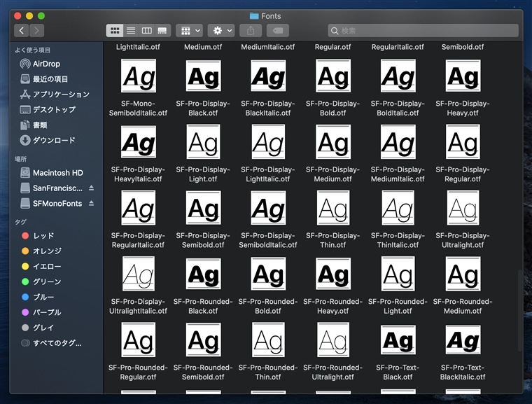Screen dimensions: 532x404
Task: Eject the SFMonoFonts volume
Action: (x=91, y=203)
